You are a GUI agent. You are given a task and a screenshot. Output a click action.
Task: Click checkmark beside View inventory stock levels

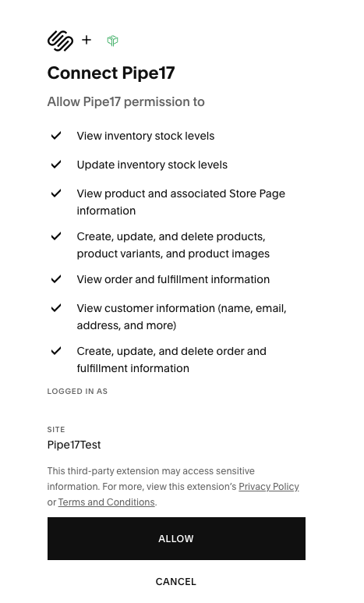(56, 136)
